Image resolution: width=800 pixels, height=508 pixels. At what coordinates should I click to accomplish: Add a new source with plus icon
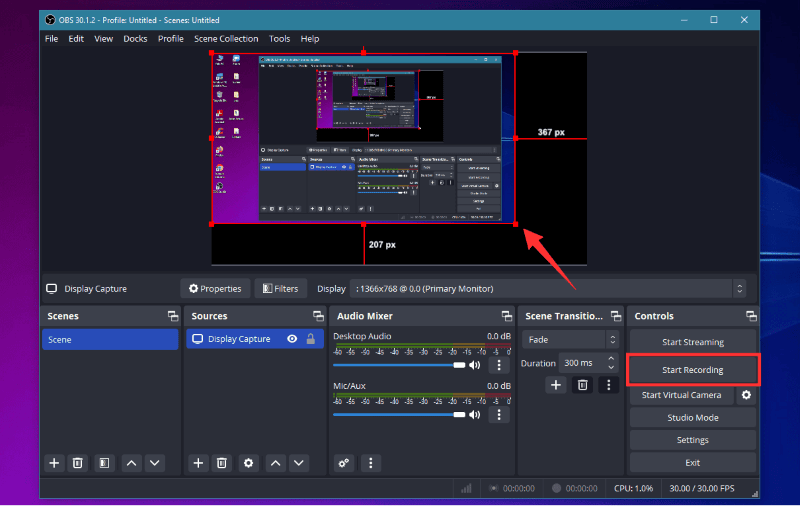point(198,463)
